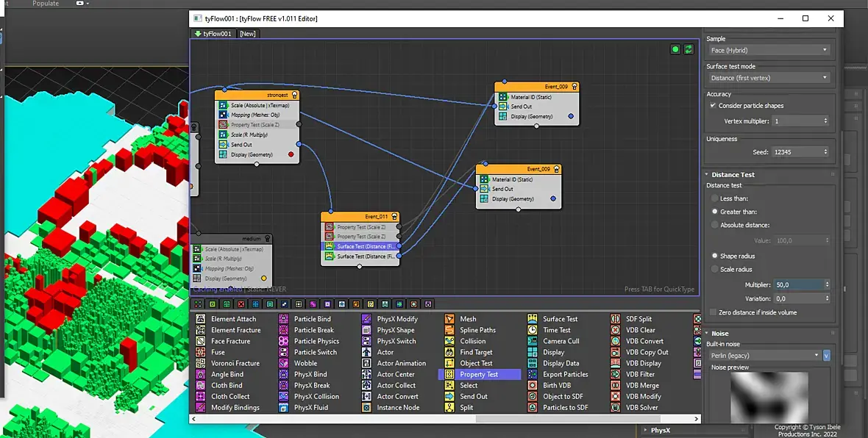The height and width of the screenshot is (438, 868).
Task: Click the green refresh simulation icon
Action: coord(689,49)
